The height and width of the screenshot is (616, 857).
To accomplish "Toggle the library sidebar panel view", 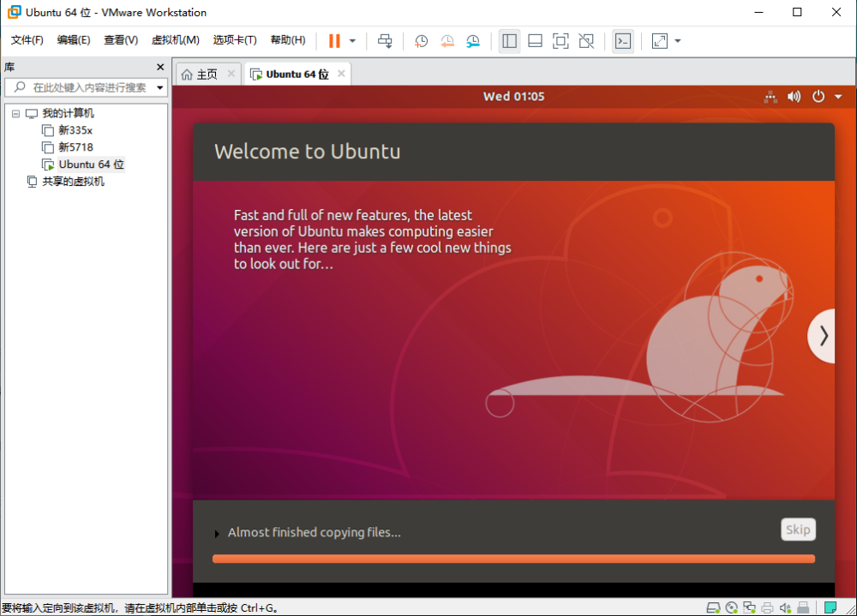I will pos(510,41).
